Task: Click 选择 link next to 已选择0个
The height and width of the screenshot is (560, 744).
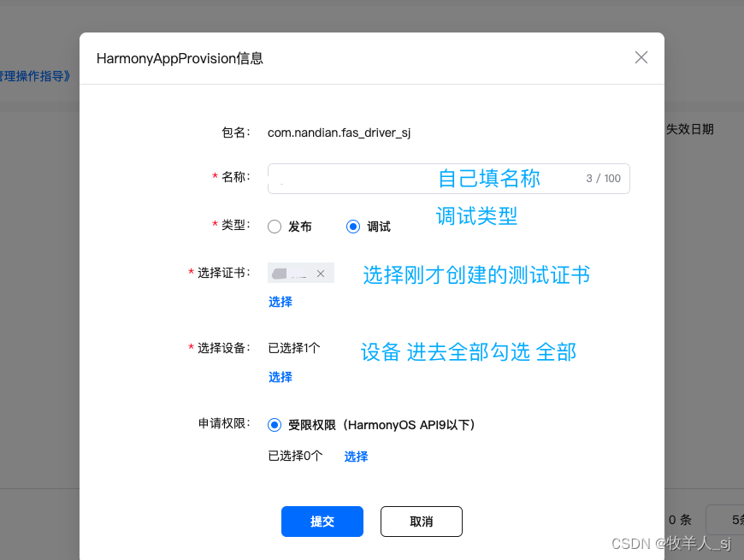Action: pyautogui.click(x=356, y=457)
